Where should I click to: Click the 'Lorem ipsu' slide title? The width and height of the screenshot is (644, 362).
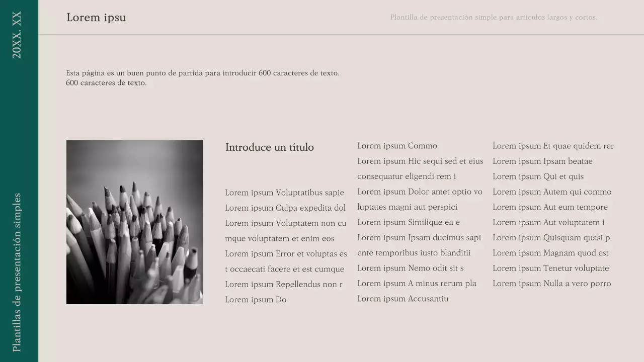pos(96,18)
